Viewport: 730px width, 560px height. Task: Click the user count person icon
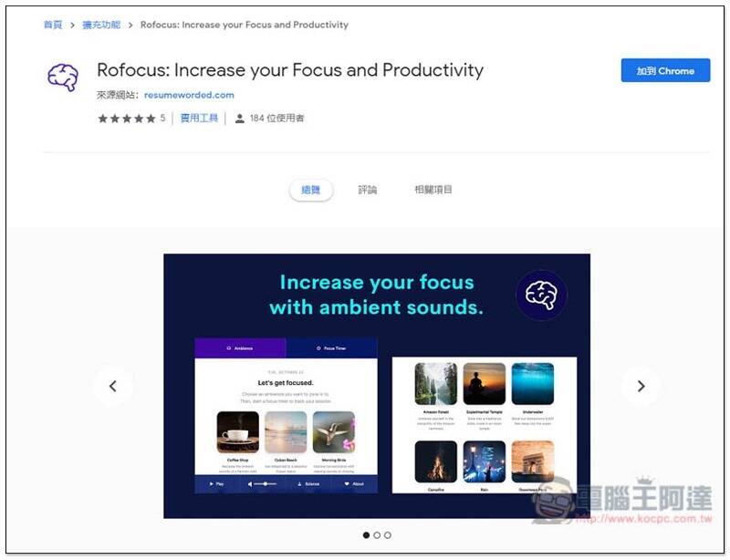click(240, 119)
